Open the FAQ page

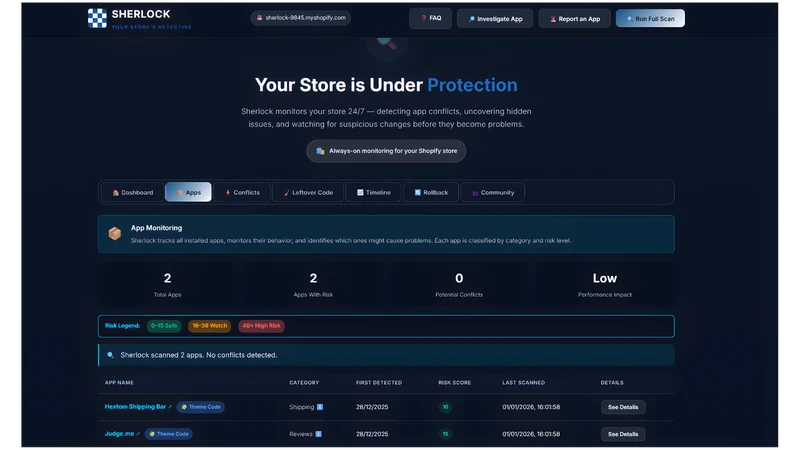click(431, 18)
